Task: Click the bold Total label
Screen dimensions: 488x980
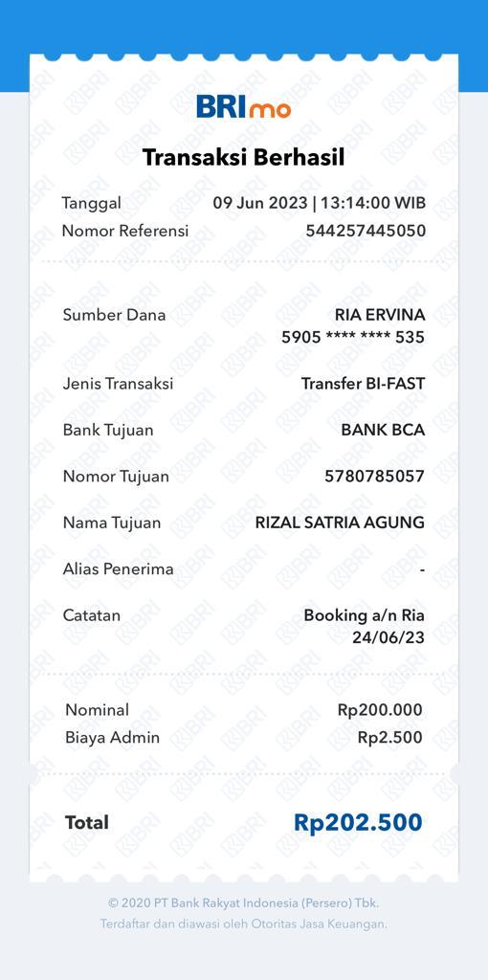Action: tap(87, 822)
